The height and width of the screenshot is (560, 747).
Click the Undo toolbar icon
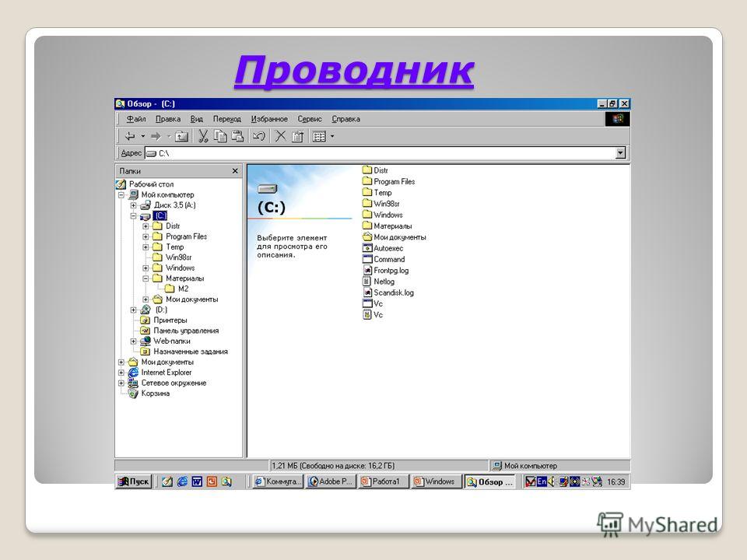(x=258, y=137)
